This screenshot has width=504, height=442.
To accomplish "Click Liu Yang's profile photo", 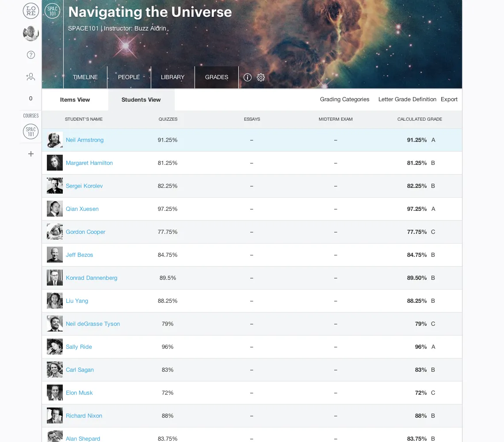I will pos(55,301).
